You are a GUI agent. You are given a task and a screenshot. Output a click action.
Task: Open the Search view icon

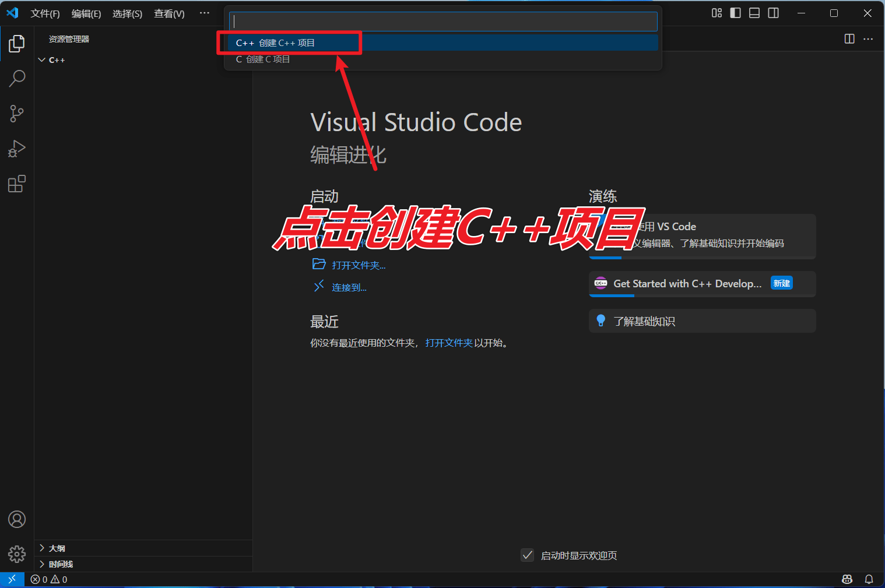pos(17,79)
